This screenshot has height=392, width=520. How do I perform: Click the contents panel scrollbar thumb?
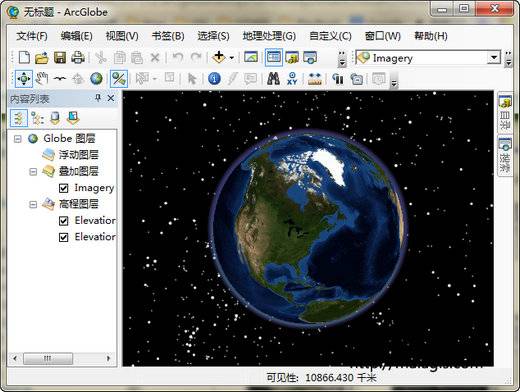[48, 359]
